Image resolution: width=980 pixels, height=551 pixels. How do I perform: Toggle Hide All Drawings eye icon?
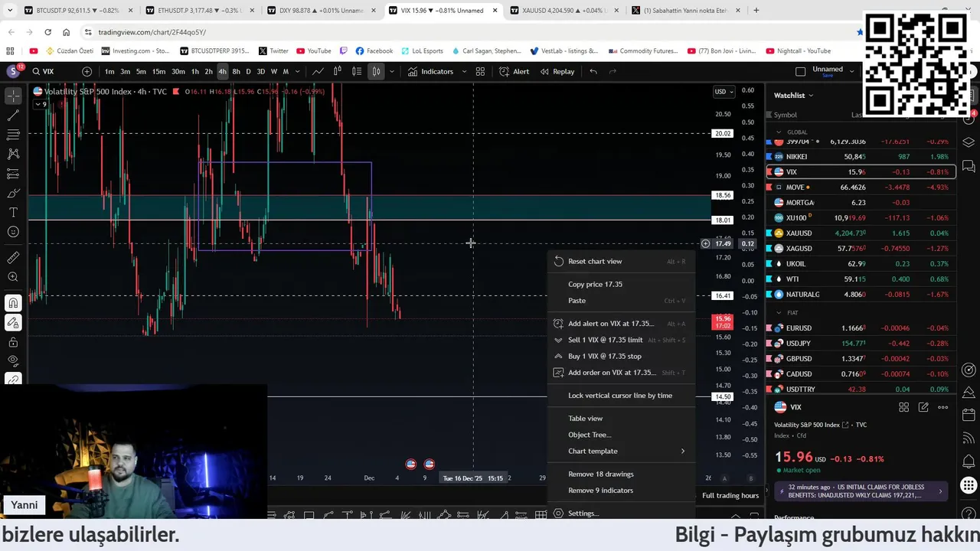click(13, 361)
